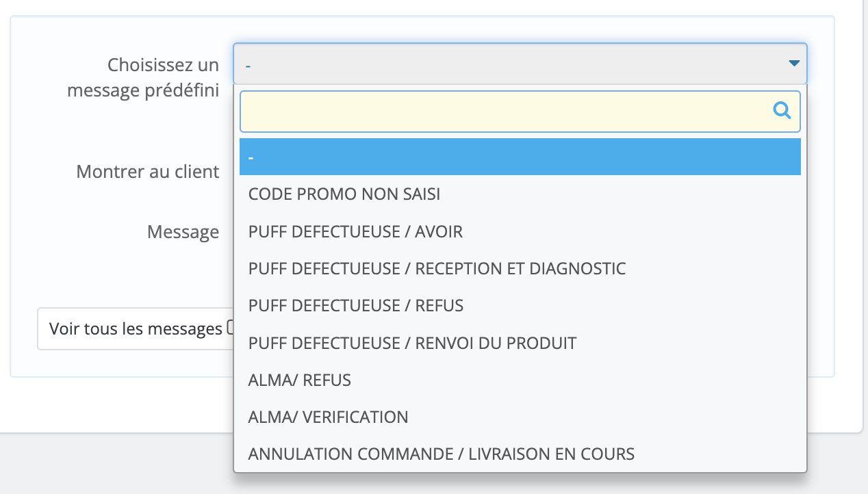Select 'PUFF DEFECTUEUSE / REFUS' message
The height and width of the screenshot is (494, 868).
355,306
